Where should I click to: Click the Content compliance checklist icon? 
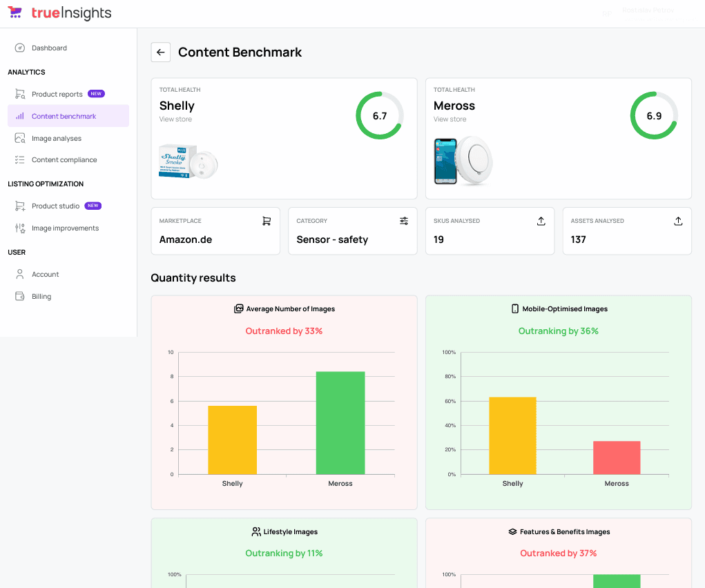click(x=20, y=159)
